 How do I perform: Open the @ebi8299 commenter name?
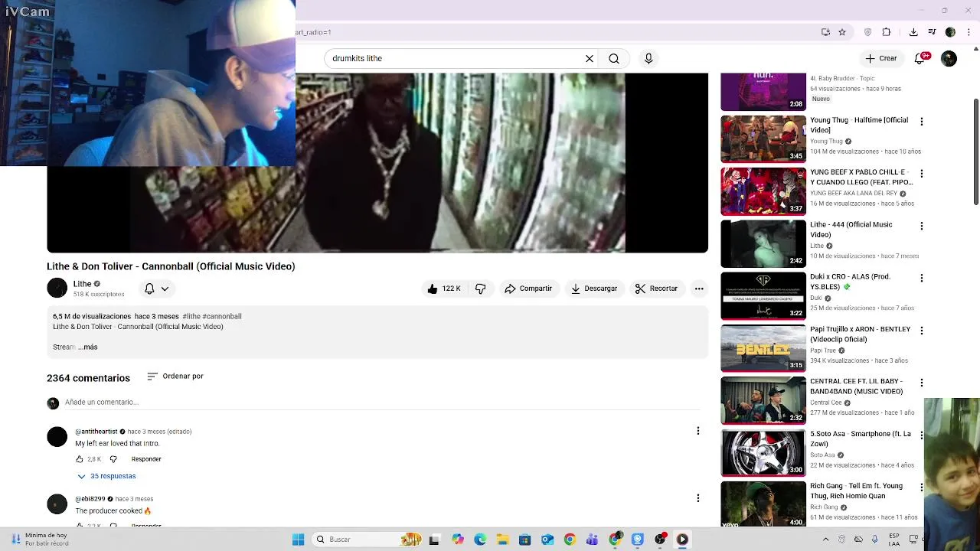90,499
